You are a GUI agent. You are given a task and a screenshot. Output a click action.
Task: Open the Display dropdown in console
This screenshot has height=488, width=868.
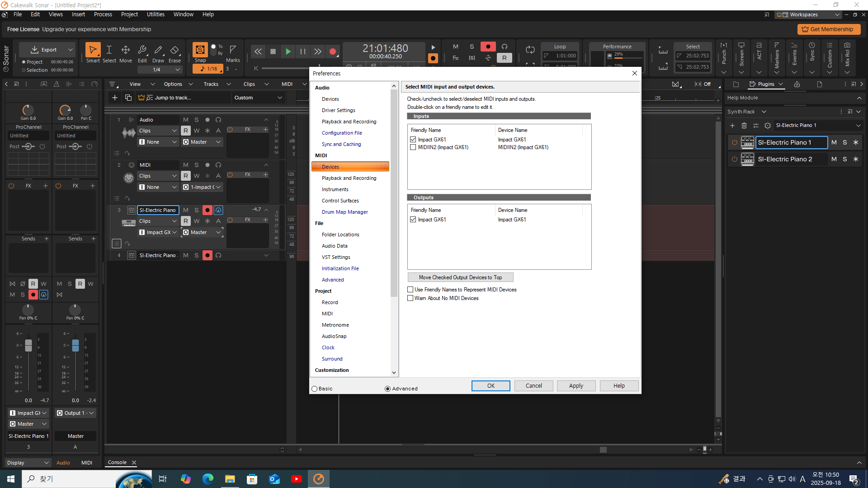(x=28, y=463)
